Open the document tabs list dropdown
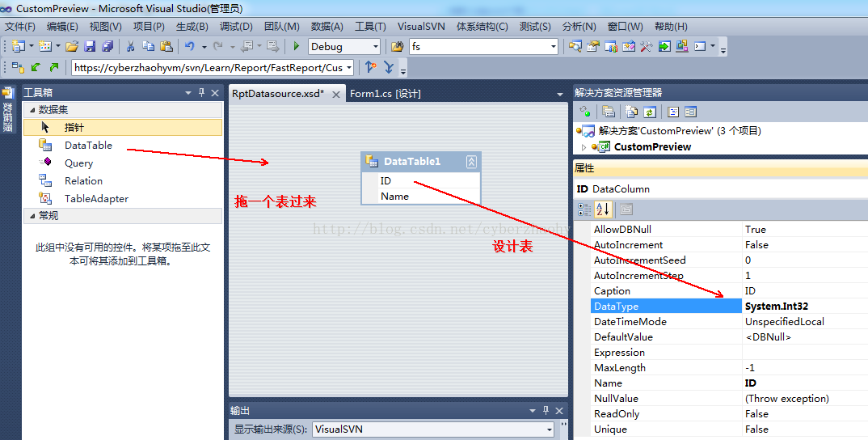Screen dimensions: 868x440 (559, 94)
